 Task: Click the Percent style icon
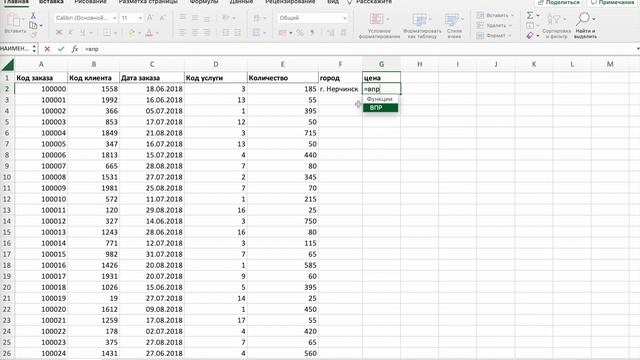(300, 33)
